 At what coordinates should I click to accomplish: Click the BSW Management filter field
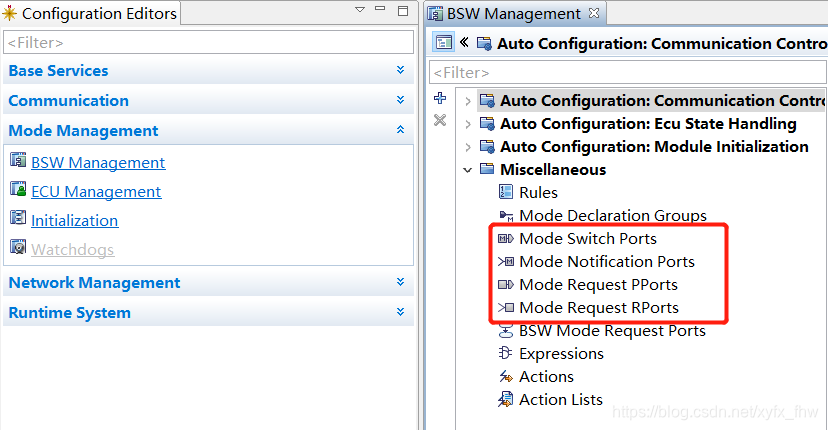point(628,72)
